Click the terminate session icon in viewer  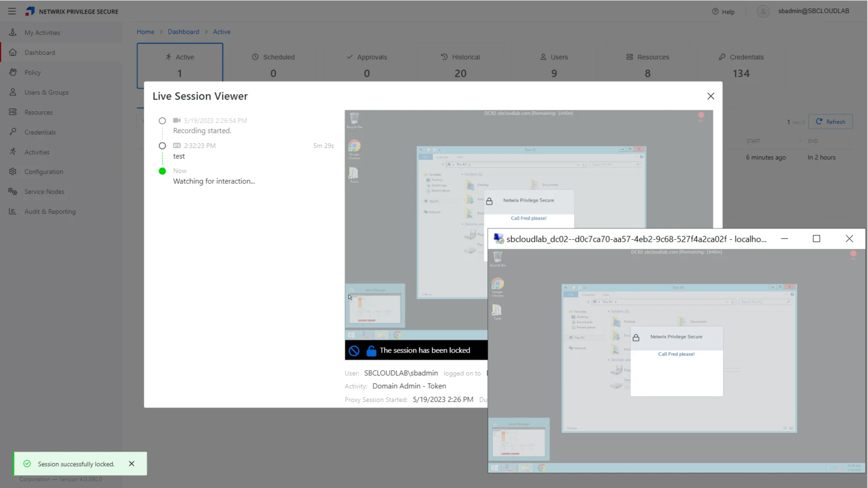click(x=354, y=350)
